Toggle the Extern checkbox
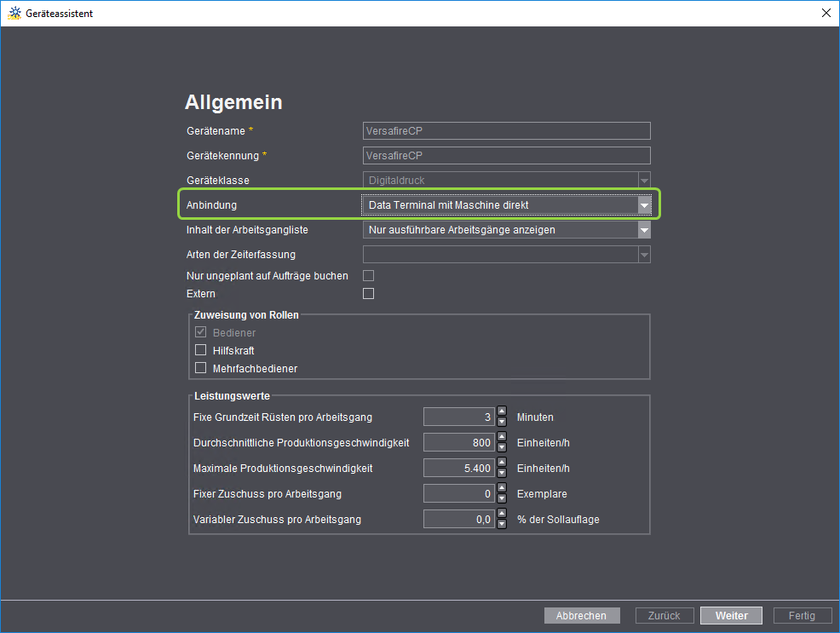The width and height of the screenshot is (840, 633). coord(369,293)
